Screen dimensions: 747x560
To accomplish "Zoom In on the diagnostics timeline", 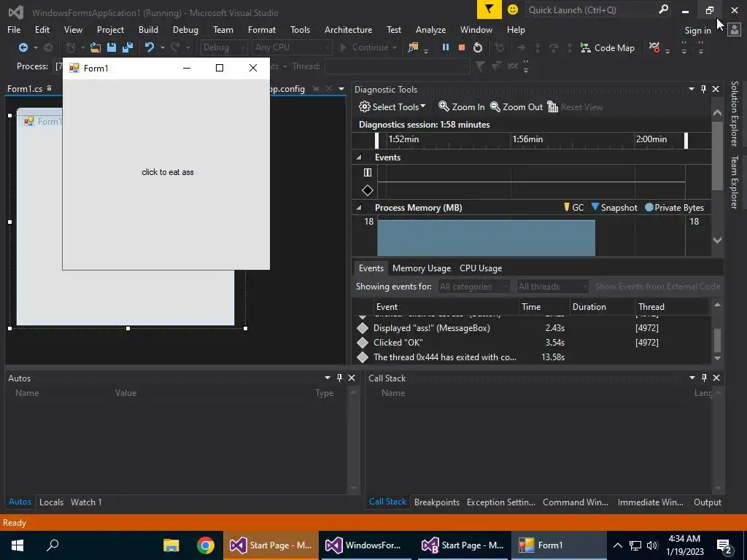I will coord(462,106).
